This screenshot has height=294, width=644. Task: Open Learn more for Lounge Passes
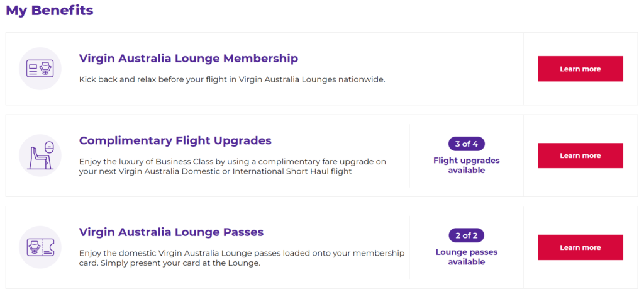(580, 247)
